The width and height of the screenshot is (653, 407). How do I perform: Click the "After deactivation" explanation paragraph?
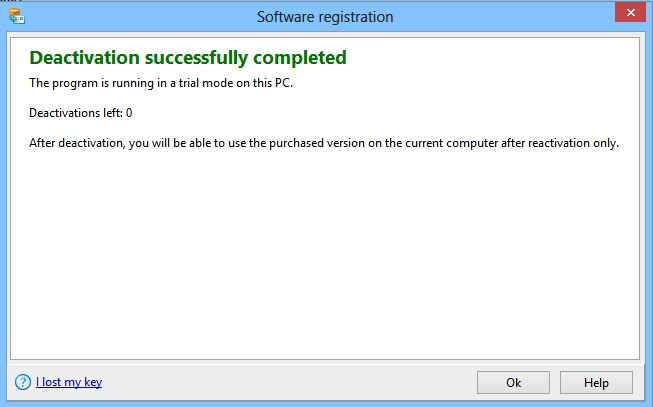tap(324, 143)
